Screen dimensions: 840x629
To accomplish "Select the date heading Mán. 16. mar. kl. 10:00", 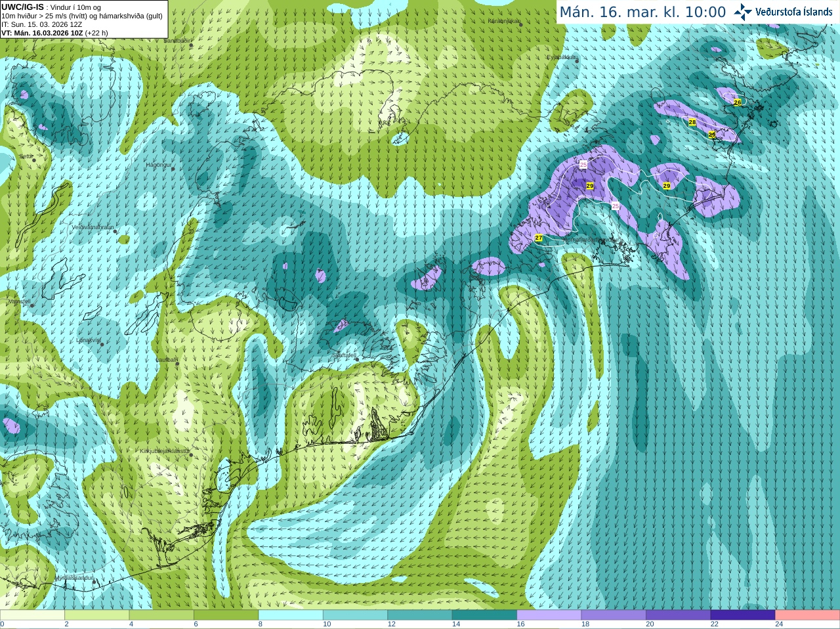I will [642, 12].
